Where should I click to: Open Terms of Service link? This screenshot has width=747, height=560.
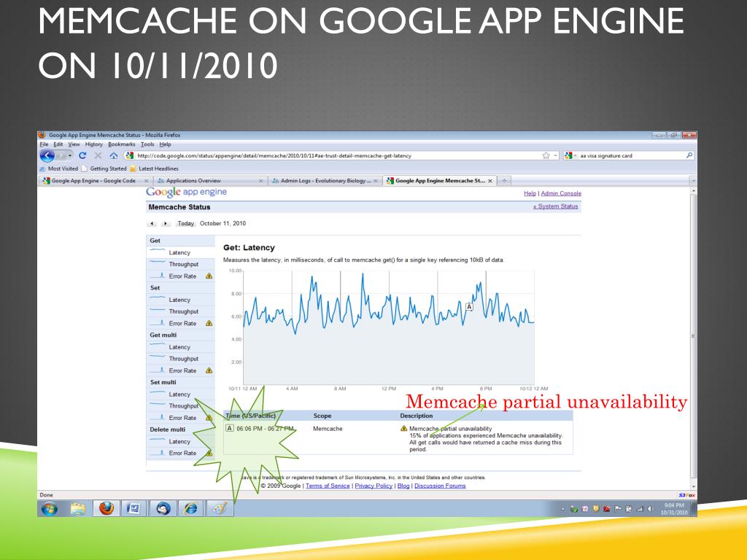pos(328,486)
